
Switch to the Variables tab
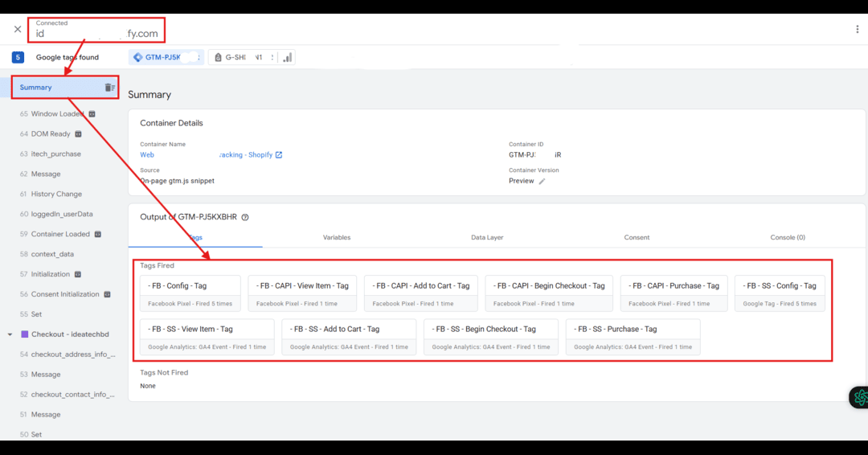click(x=337, y=237)
